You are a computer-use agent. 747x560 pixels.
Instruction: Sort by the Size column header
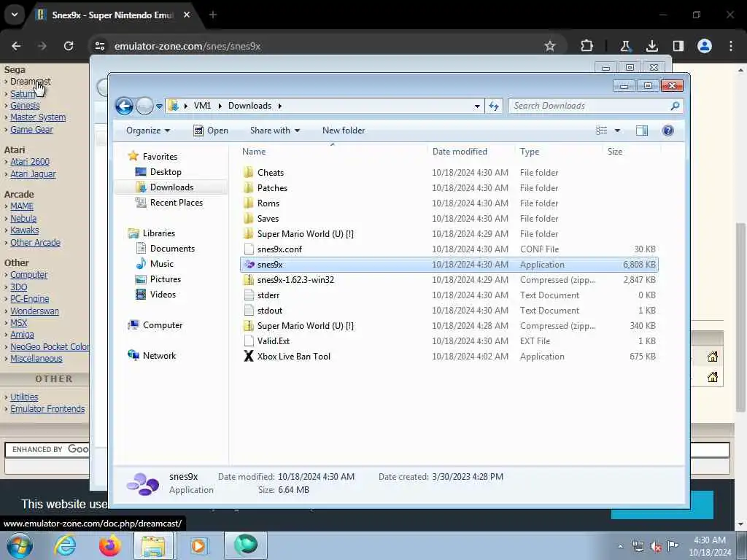point(614,152)
